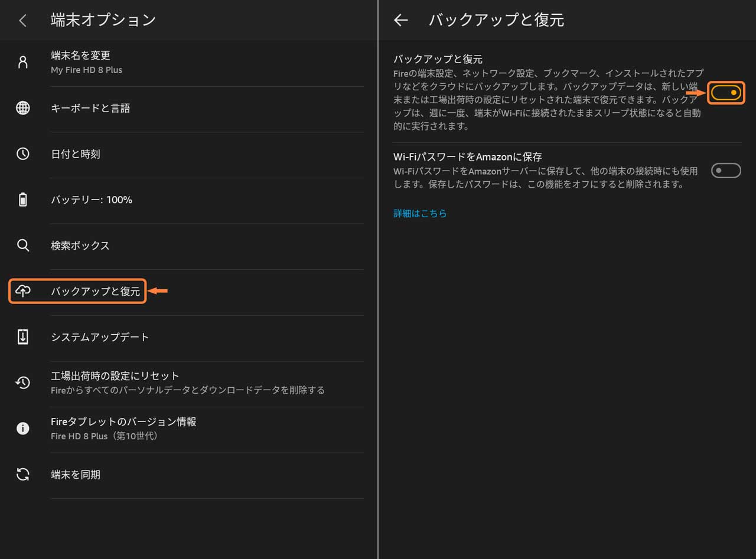Click the sync icon for 端末を同期
The image size is (756, 559).
(x=22, y=475)
